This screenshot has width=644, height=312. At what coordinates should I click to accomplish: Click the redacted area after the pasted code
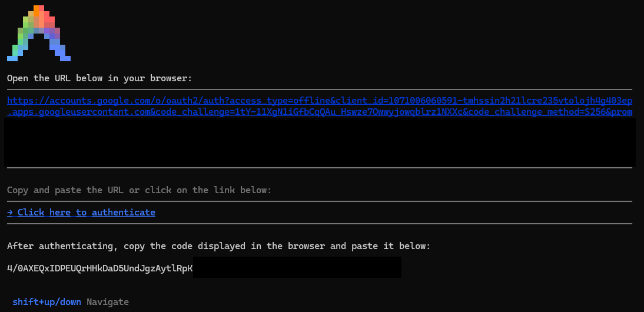[297, 267]
